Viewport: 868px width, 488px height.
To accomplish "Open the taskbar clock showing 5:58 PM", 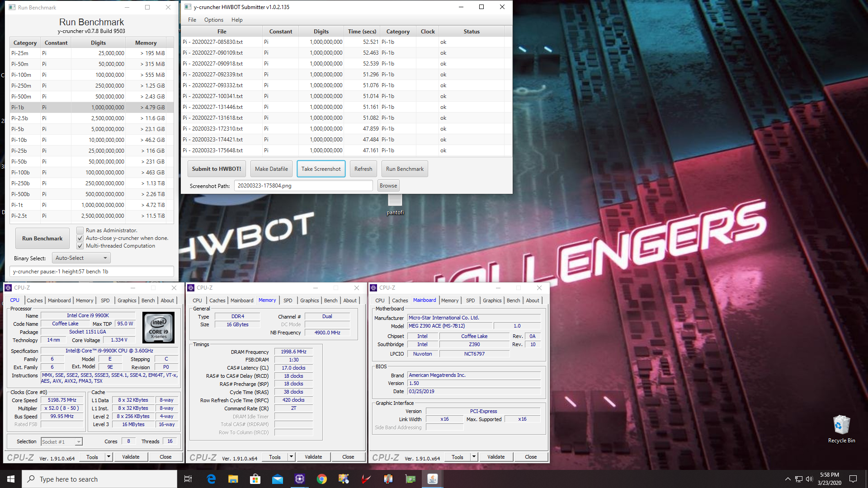I will [x=829, y=479].
